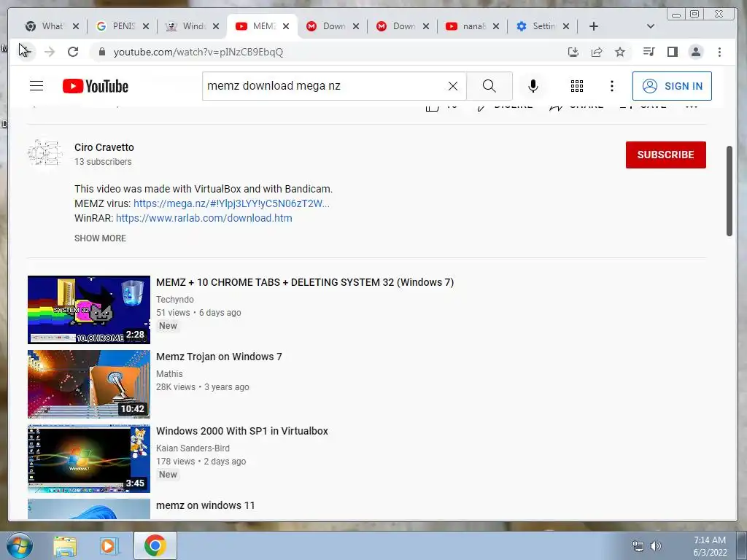
Task: Open video title MEMZ + 10 CHROME TABS
Action: click(x=305, y=282)
